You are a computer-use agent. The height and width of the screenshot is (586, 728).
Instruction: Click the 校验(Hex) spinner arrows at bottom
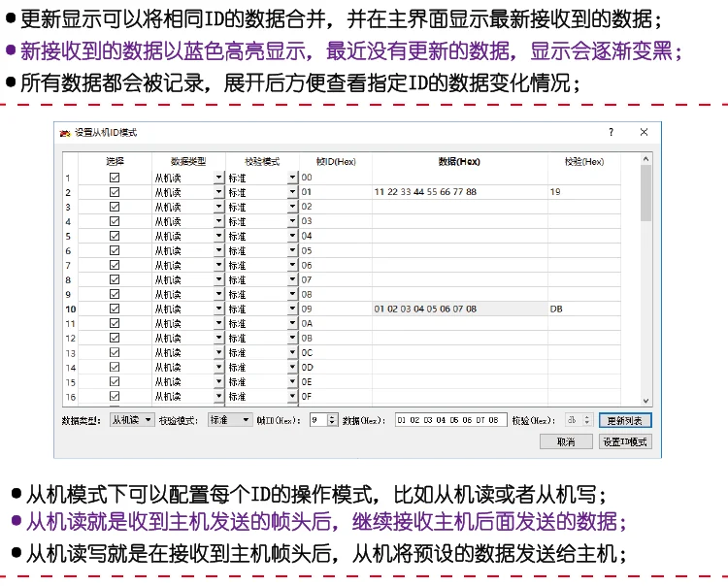pyautogui.click(x=587, y=420)
